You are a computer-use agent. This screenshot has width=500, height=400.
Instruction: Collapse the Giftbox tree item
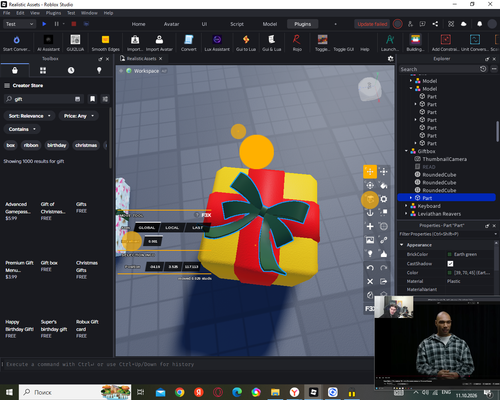click(406, 151)
